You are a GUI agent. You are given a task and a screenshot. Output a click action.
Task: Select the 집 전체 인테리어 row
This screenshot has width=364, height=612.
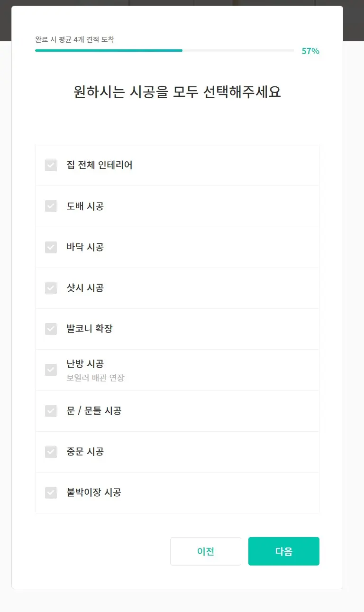(177, 165)
